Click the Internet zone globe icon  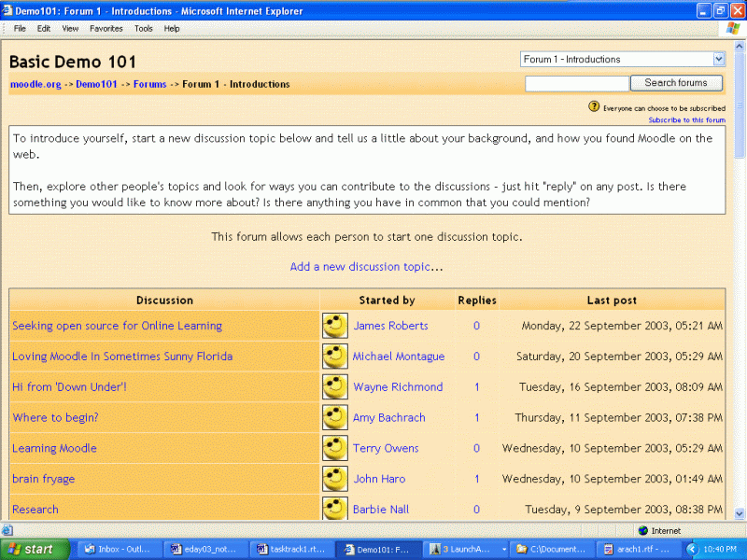point(642,531)
